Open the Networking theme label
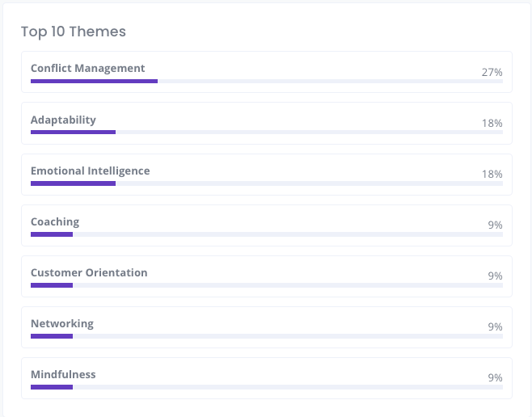Screen dimensions: 532x417 (62, 323)
